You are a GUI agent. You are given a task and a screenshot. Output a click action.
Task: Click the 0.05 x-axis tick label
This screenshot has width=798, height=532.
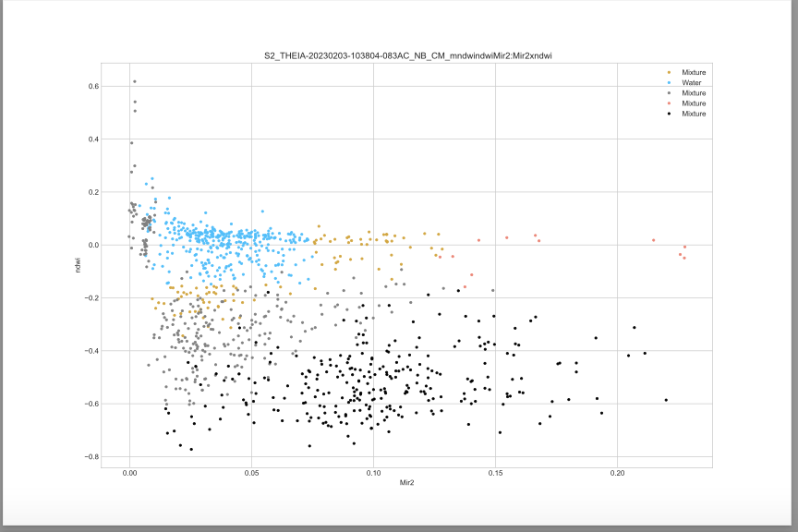click(x=251, y=474)
